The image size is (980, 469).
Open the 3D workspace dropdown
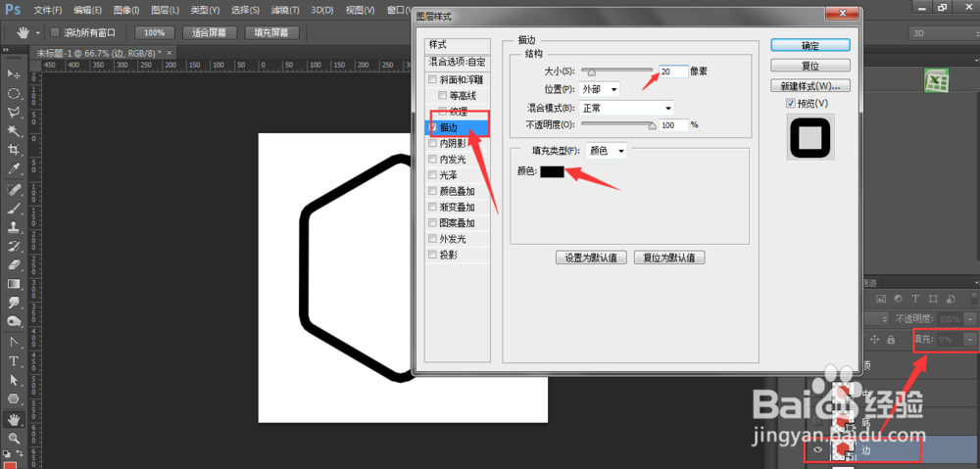(x=943, y=32)
